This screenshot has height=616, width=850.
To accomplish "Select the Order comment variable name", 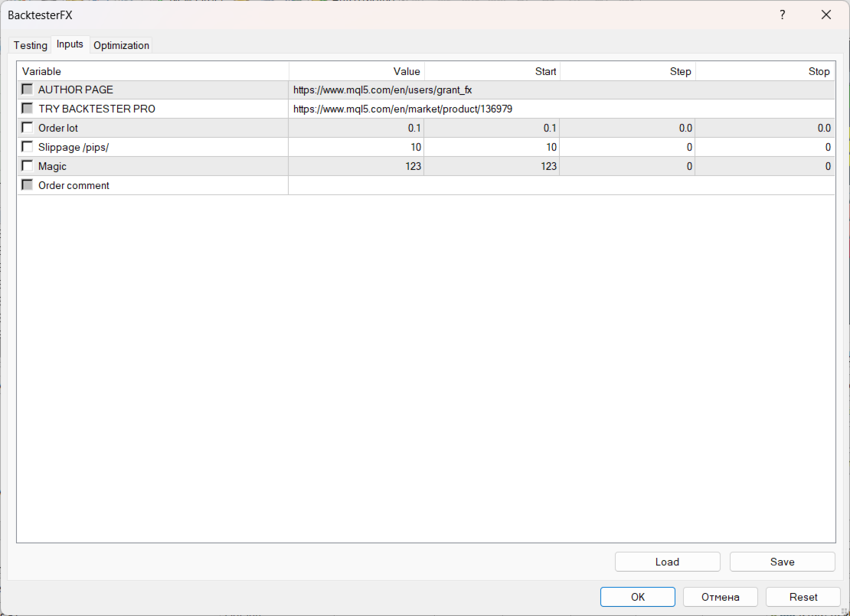I will (74, 185).
